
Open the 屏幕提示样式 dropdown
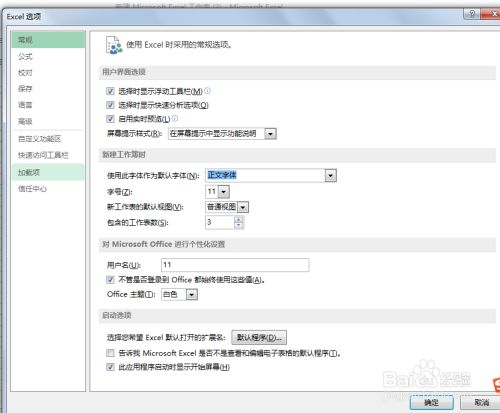click(x=270, y=134)
